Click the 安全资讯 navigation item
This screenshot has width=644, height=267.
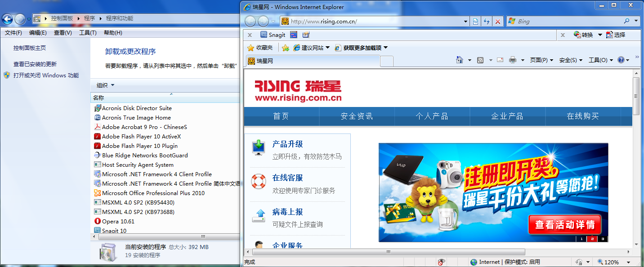[x=357, y=116]
